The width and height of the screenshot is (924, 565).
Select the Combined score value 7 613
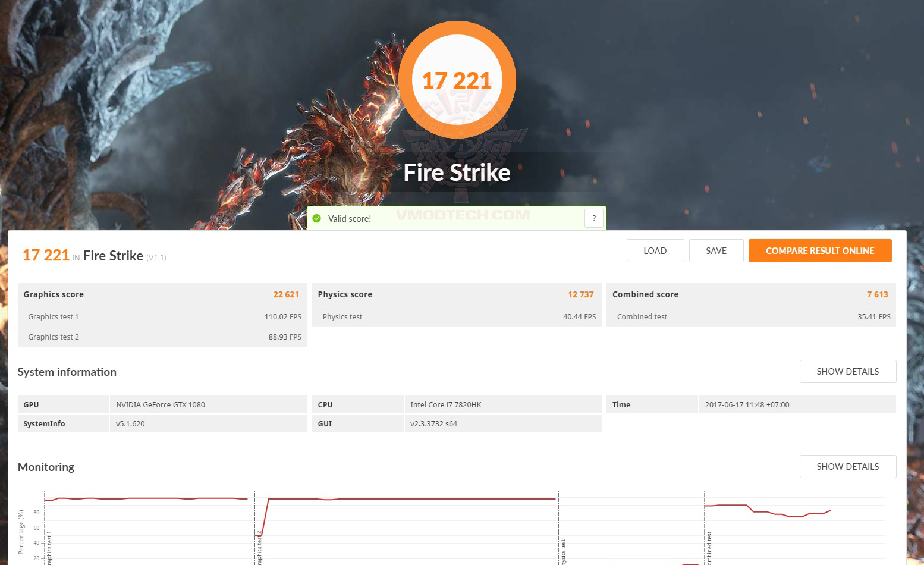[x=877, y=294]
